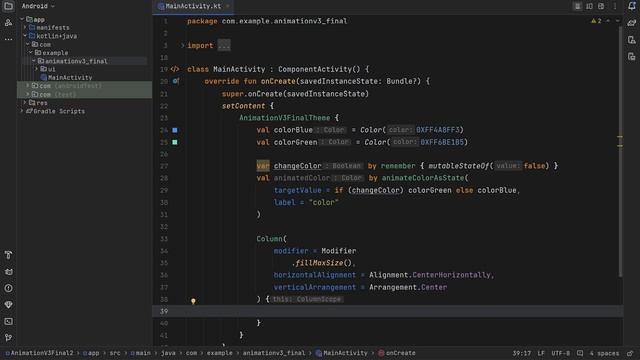
Task: Click 'fillMaxSize' call on line 35
Action: click(x=319, y=263)
